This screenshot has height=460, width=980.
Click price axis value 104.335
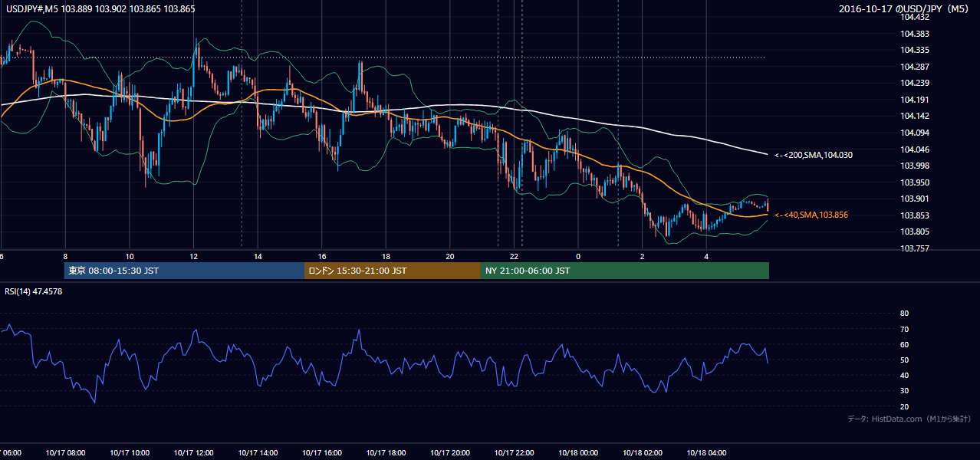tap(915, 50)
